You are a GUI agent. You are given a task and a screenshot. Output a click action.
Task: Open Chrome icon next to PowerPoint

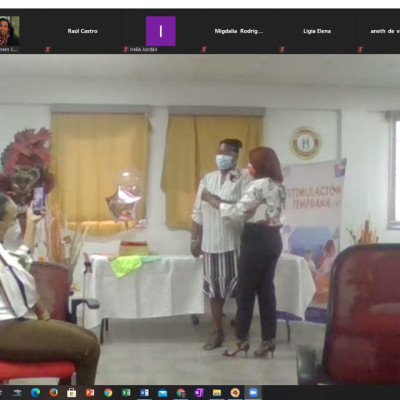pos(108,392)
